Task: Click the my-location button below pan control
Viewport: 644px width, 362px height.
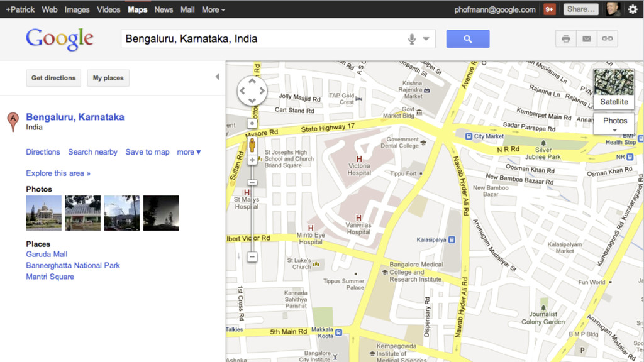Action: click(x=252, y=123)
